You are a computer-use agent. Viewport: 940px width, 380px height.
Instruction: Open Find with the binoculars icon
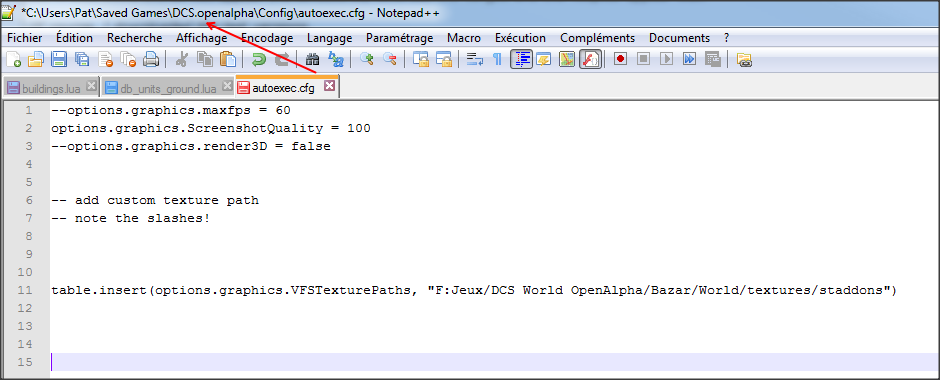coord(312,59)
